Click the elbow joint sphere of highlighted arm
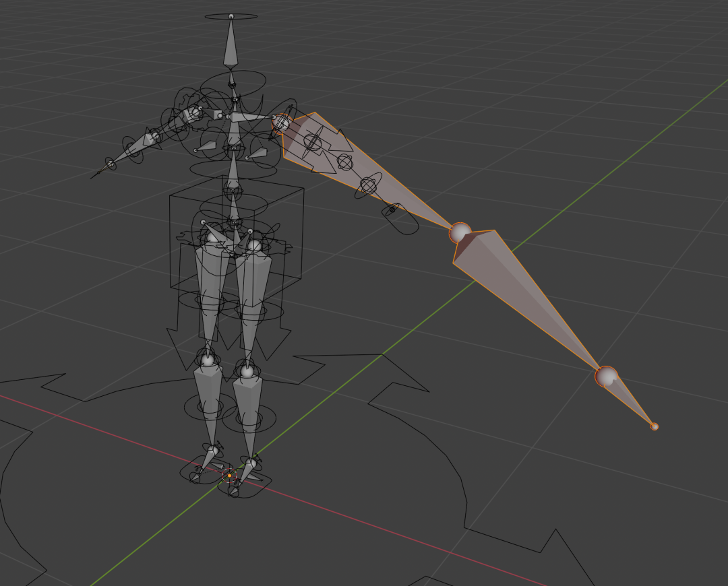Viewport: 728px width, 586px height. pyautogui.click(x=460, y=232)
